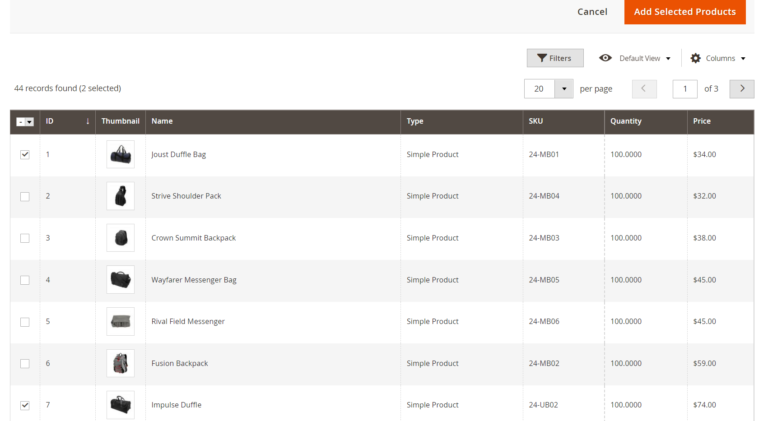Click the product name Wayfarer Messenger Bag

pyautogui.click(x=194, y=280)
